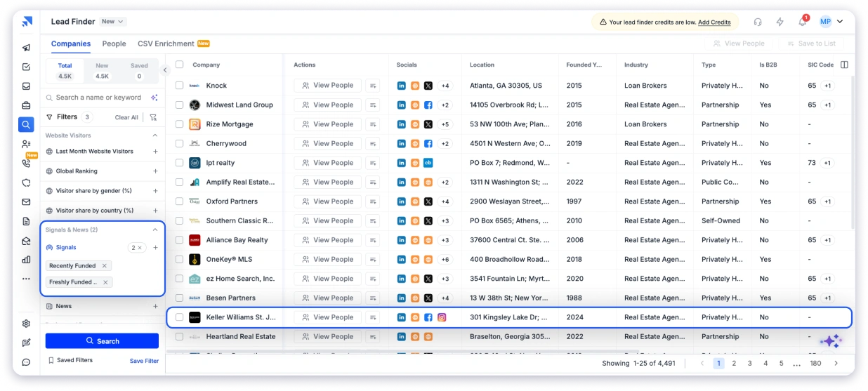Click the X icon in Rize Mortgage row
The image size is (868, 391).
[428, 124]
